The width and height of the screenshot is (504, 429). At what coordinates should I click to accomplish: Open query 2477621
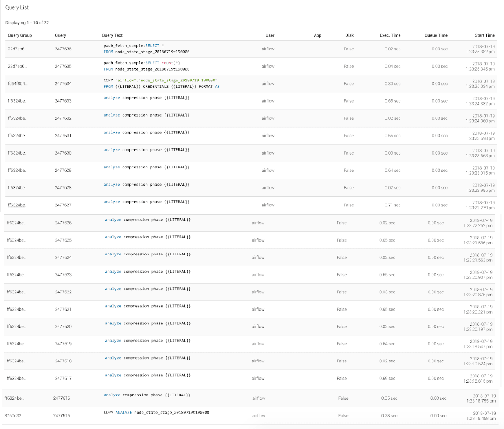pyautogui.click(x=63, y=310)
